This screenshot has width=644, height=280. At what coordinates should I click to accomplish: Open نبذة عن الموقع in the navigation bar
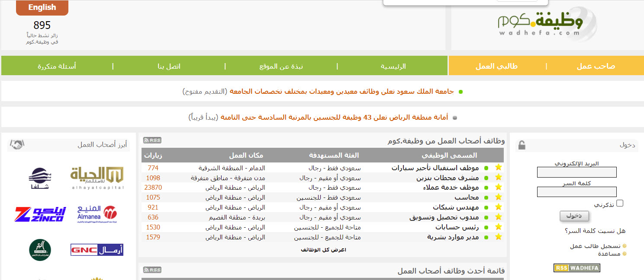click(281, 66)
